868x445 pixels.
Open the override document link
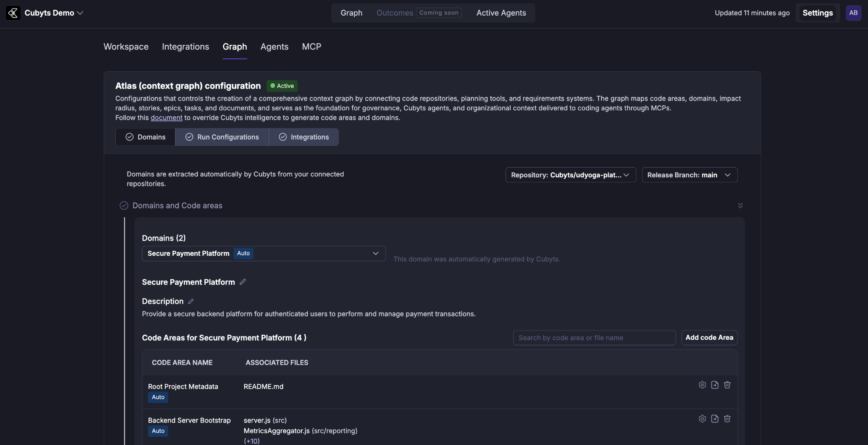pyautogui.click(x=167, y=118)
